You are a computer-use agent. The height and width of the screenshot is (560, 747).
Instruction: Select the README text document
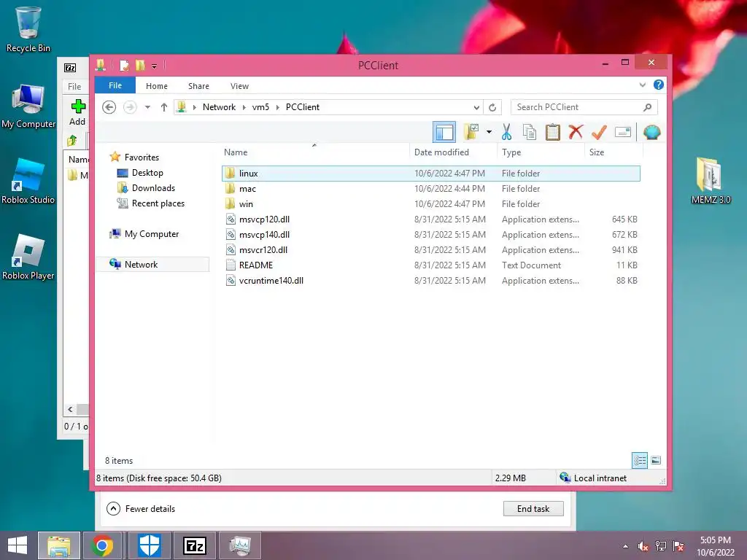point(430,265)
